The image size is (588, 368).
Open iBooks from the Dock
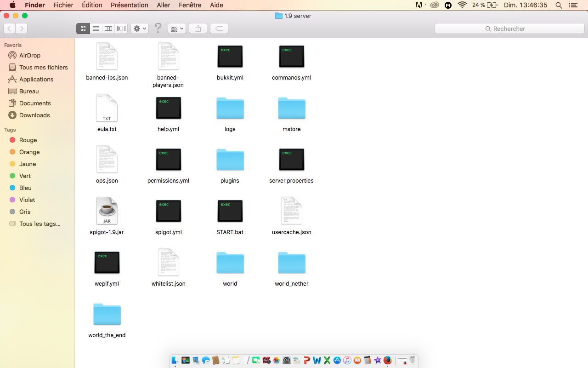357,360
